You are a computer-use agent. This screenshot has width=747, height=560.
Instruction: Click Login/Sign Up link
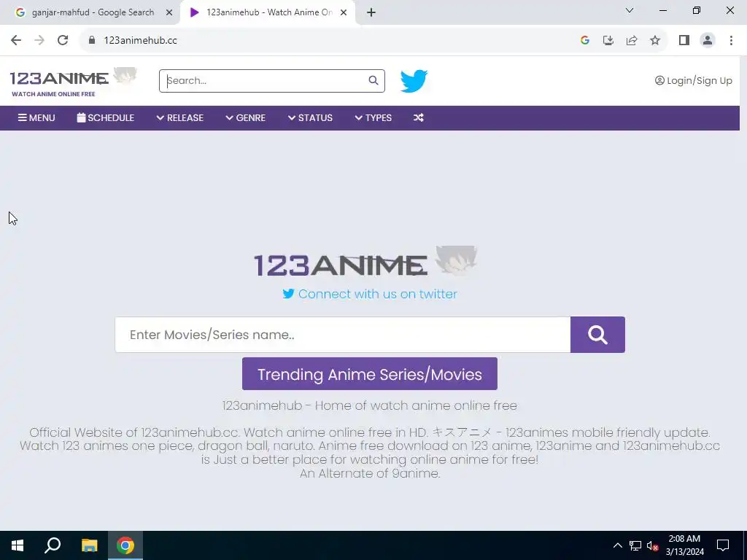(x=693, y=80)
